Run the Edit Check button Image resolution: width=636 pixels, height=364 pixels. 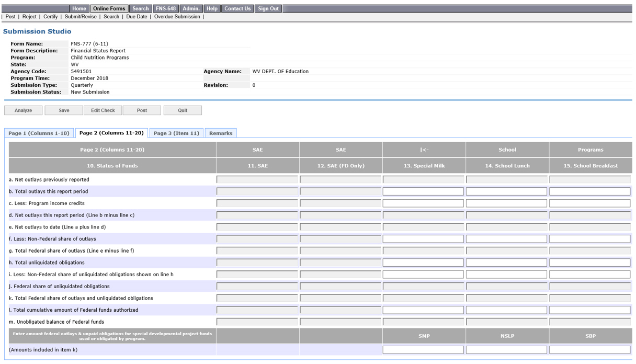[x=103, y=110]
